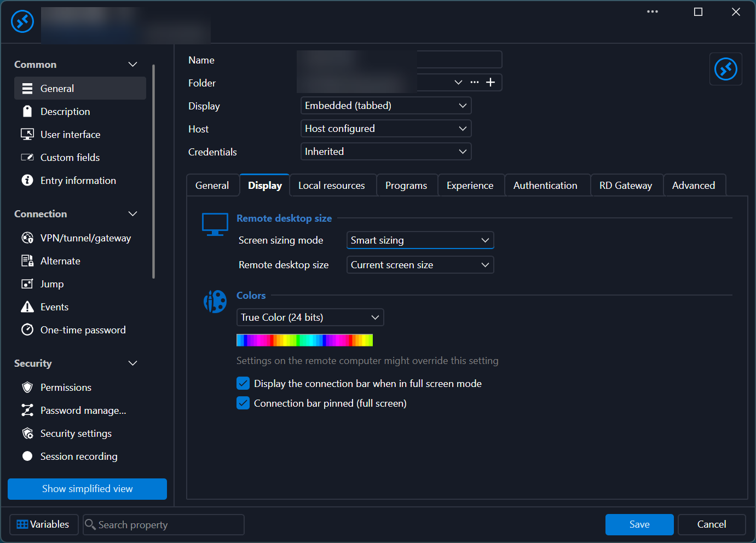
Task: Click the Save button
Action: coord(639,524)
